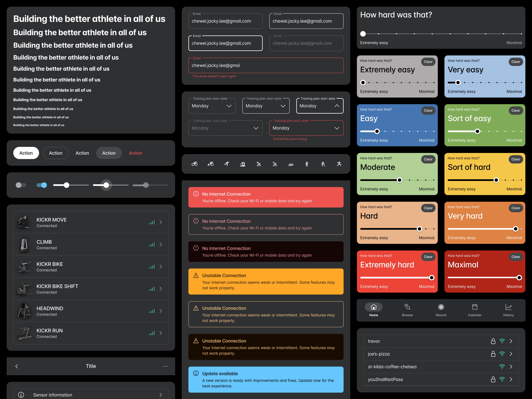Viewport: 532px width, 399px height.
Task: Clear the Moderate difficulty rating
Action: 428,159
